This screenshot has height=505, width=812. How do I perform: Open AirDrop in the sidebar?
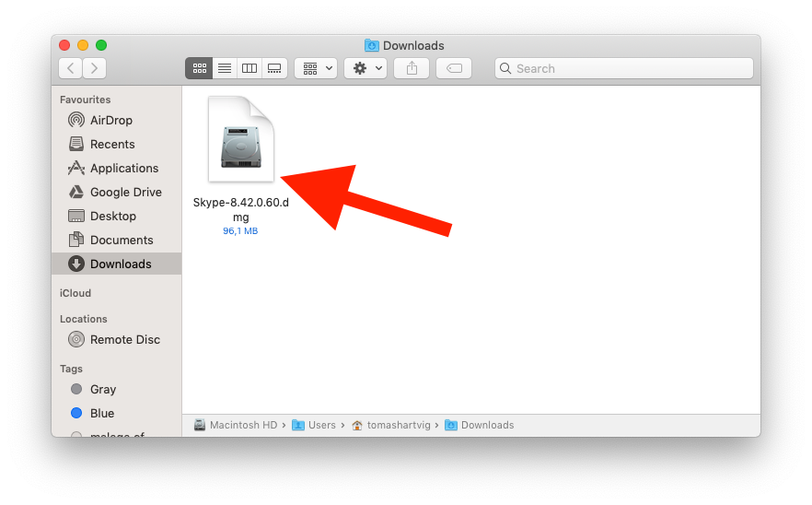coord(117,121)
